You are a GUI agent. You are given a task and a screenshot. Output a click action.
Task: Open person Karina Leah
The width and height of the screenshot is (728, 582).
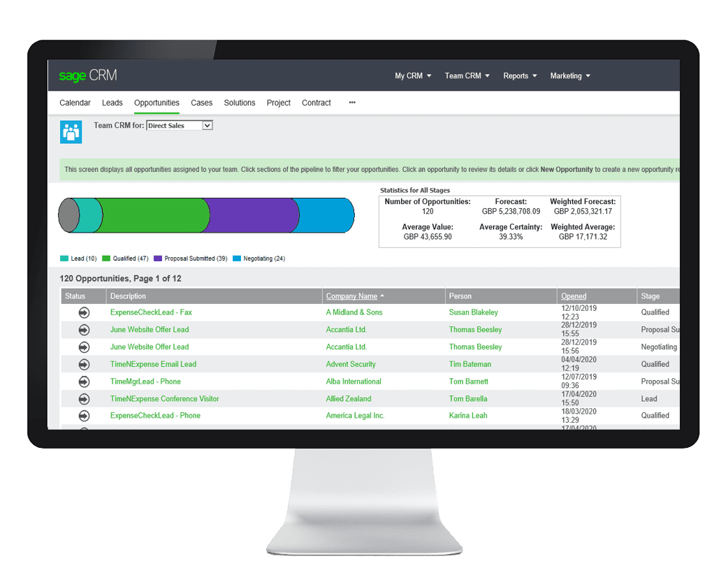[x=468, y=416]
